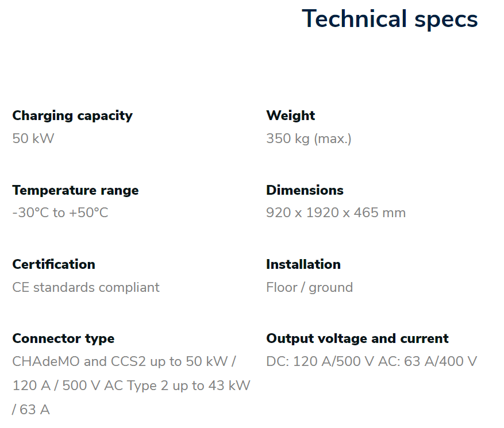Screen dimensions: 504x428
Task: Select the Dimensions label
Action: pos(305,190)
